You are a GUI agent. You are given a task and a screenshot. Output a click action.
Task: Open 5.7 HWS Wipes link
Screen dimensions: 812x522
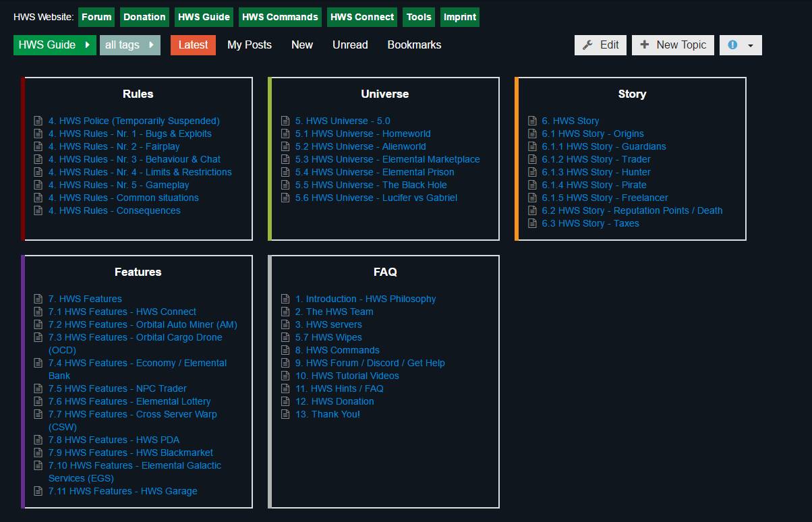coord(328,337)
